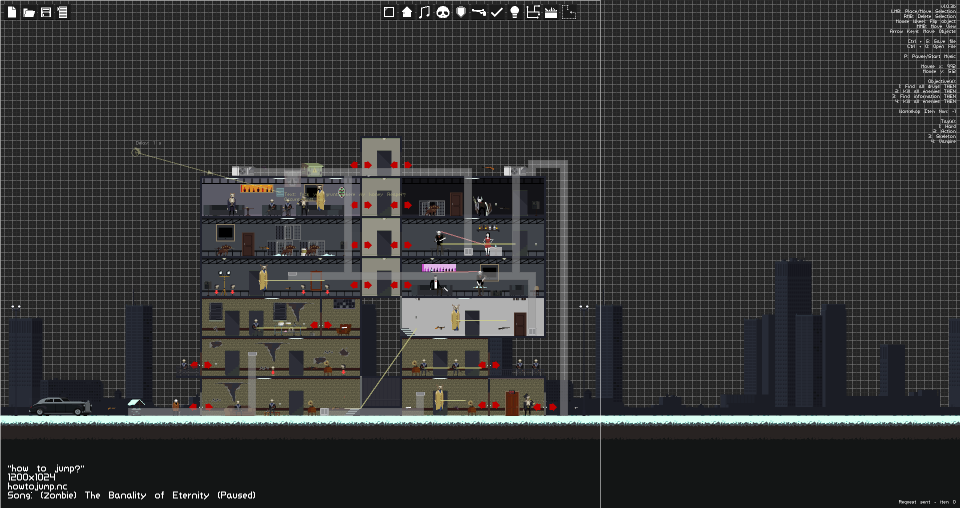Select the brown door in white room

[x=520, y=324]
